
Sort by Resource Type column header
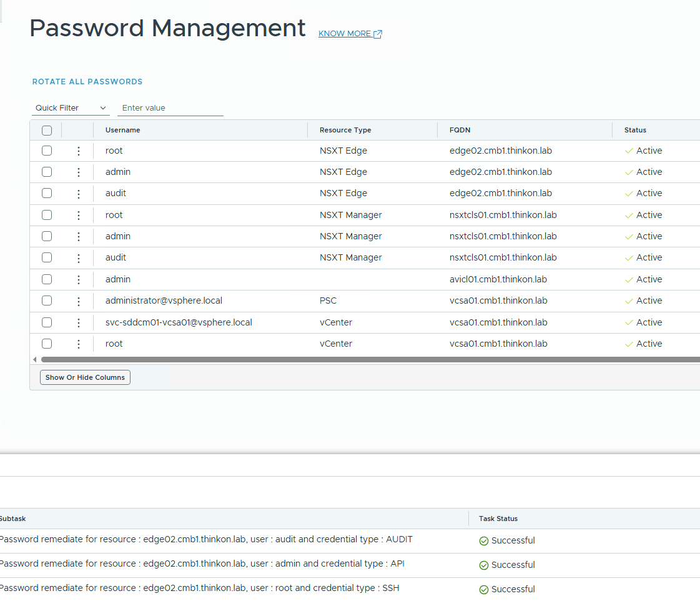click(345, 130)
